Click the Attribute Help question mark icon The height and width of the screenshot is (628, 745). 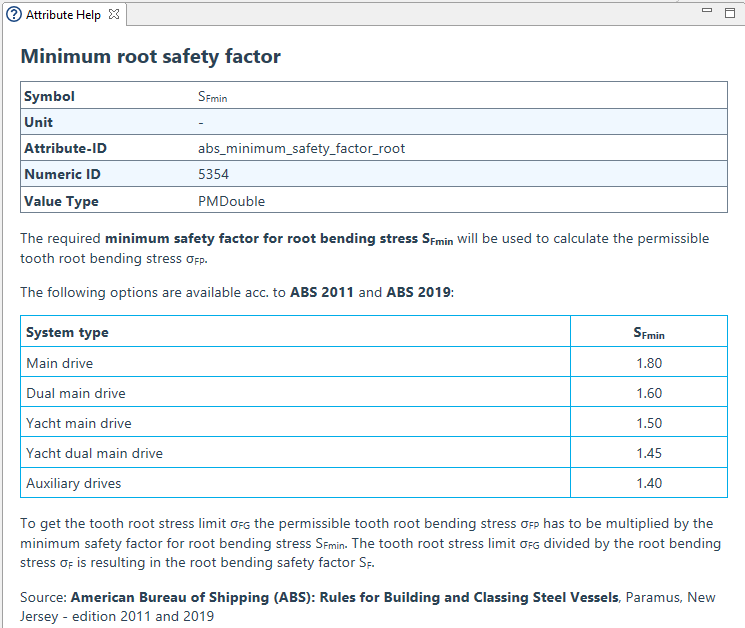(x=14, y=15)
